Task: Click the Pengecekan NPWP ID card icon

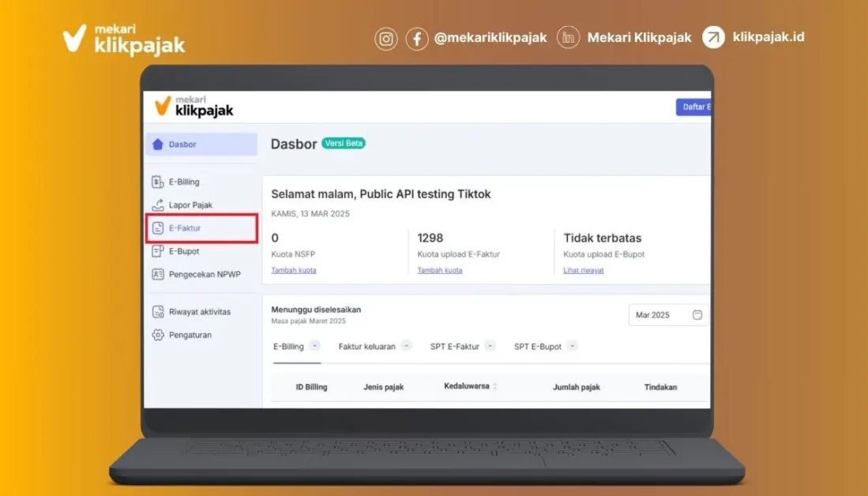Action: [x=158, y=274]
